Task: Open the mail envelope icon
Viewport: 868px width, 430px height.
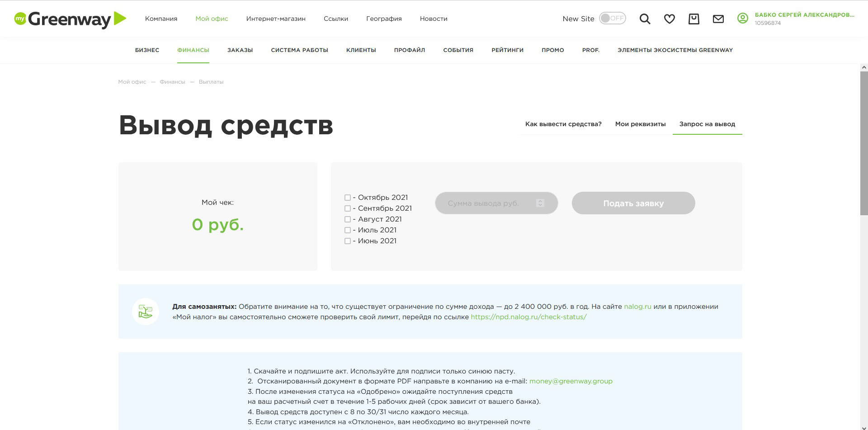Action: pyautogui.click(x=718, y=19)
